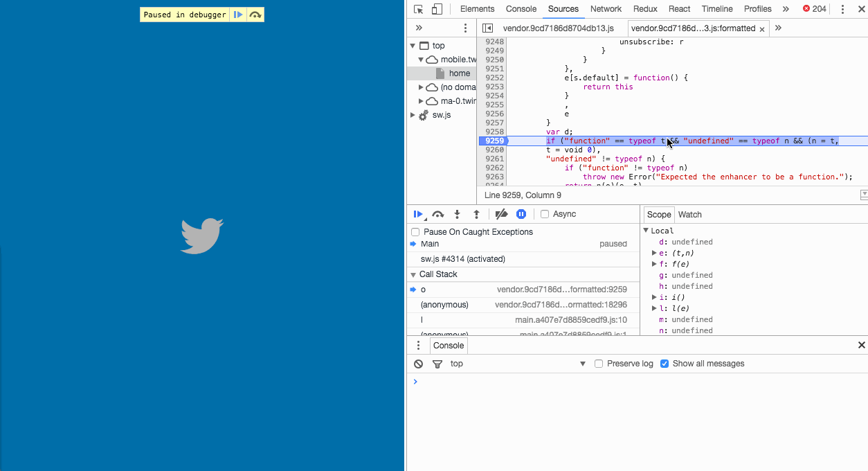This screenshot has height=471, width=868.
Task: Switch to the Timeline tab
Action: (x=717, y=9)
